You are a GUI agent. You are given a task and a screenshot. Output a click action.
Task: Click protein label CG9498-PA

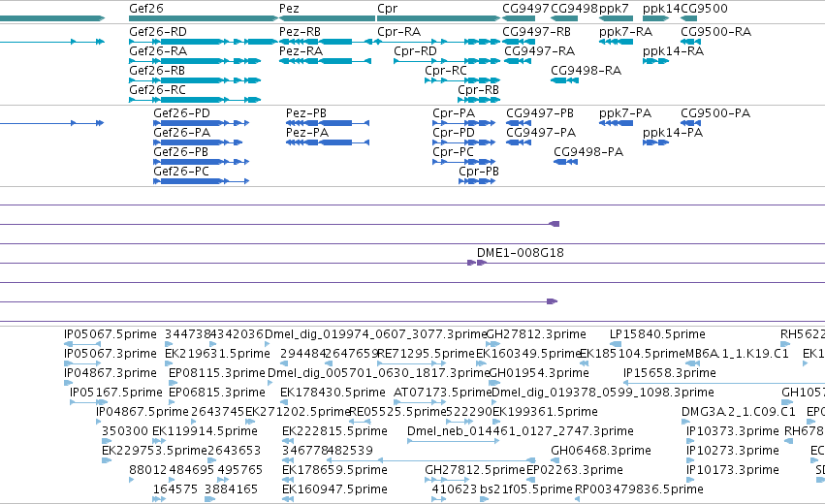pos(588,152)
